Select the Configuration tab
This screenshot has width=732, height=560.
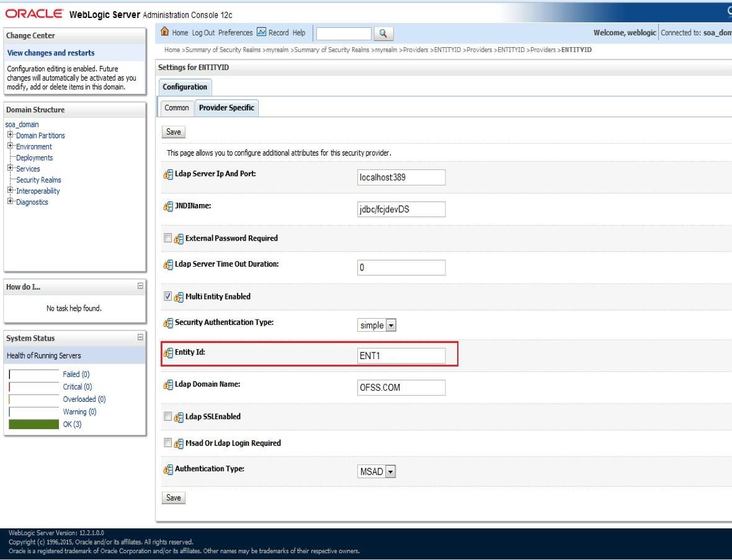pos(185,87)
